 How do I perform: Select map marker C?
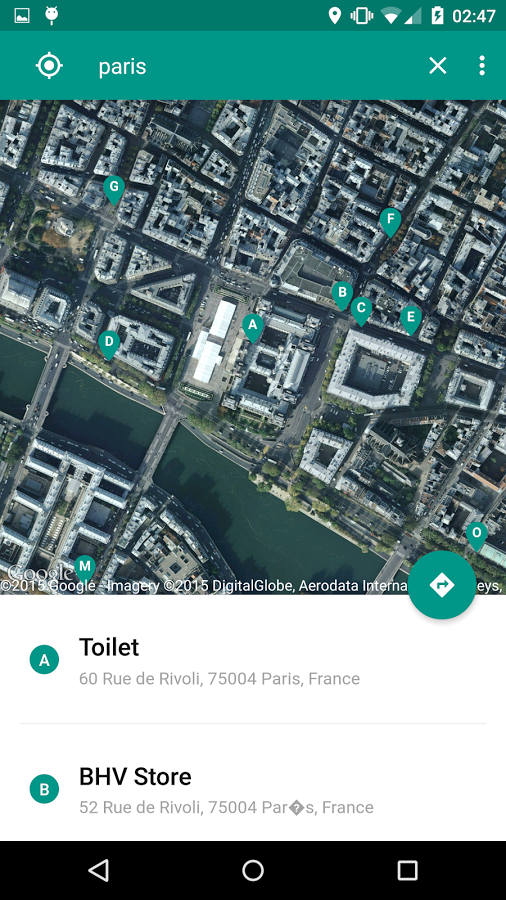coord(361,311)
